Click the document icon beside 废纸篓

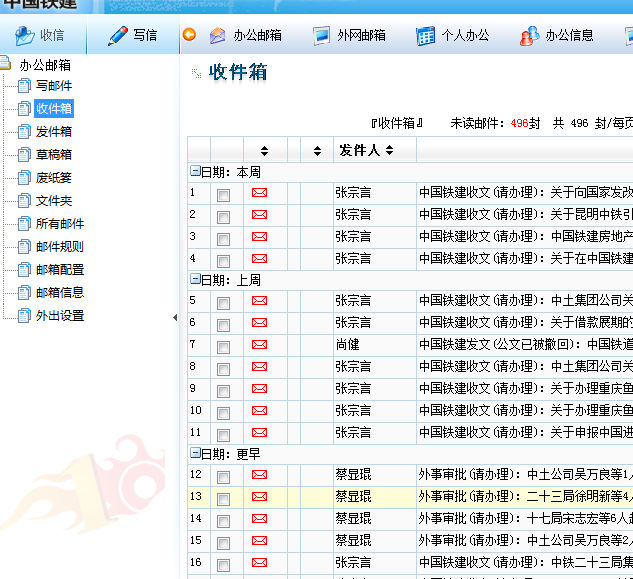point(24,178)
